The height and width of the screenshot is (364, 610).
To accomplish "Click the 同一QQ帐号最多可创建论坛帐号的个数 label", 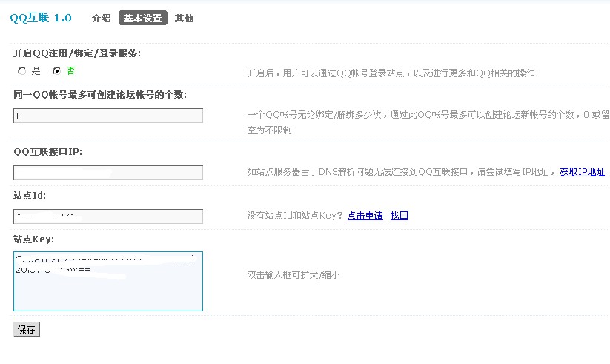I will pyautogui.click(x=100, y=95).
